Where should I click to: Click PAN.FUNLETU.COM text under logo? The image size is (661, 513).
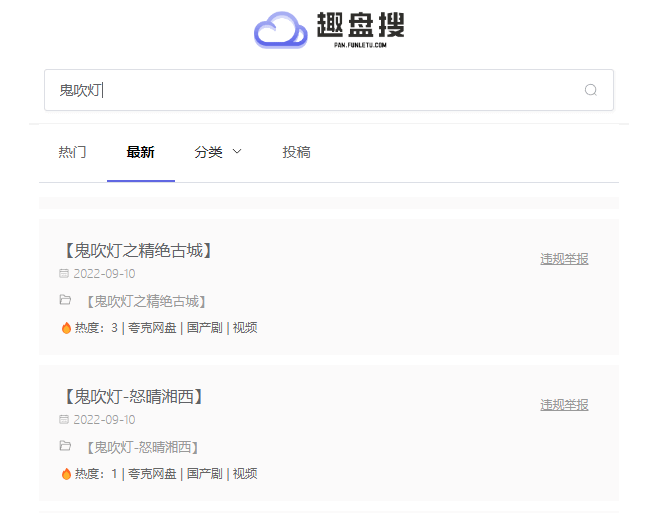click(x=360, y=45)
